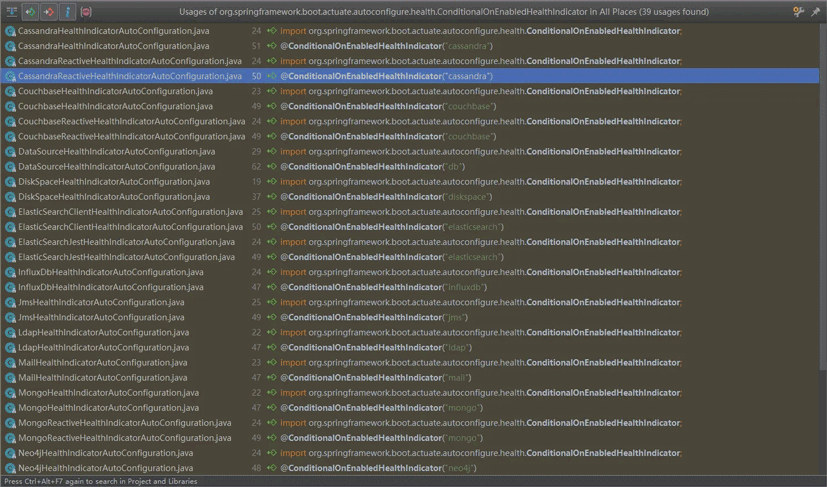Viewport: 827px width, 487px height.
Task: Click the 'Press Ctrl+Alt+F7 again' status hint
Action: click(x=100, y=481)
